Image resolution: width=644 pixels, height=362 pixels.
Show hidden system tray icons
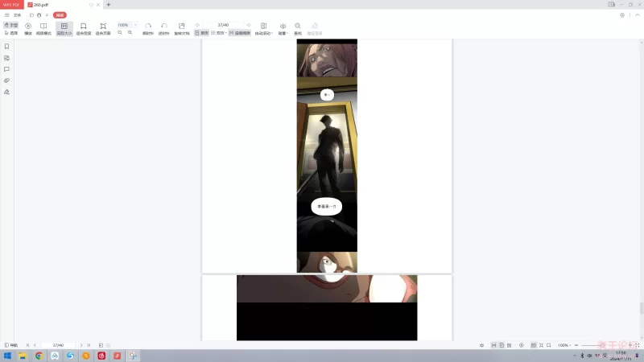pos(574,356)
